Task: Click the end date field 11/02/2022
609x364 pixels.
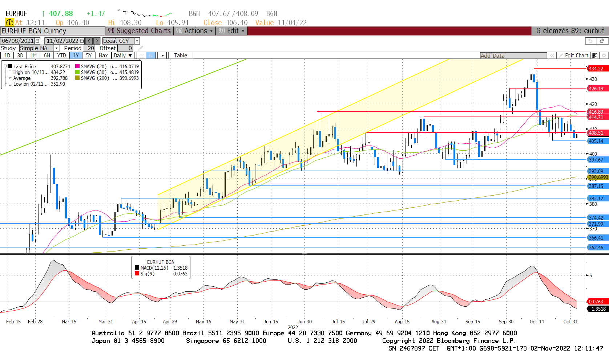Action: [62, 41]
